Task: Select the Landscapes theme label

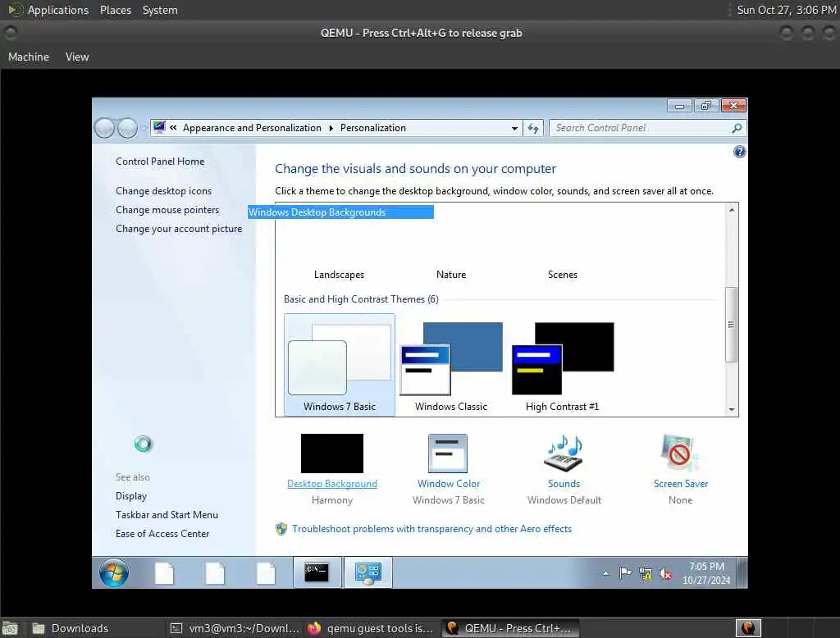Action: point(339,274)
